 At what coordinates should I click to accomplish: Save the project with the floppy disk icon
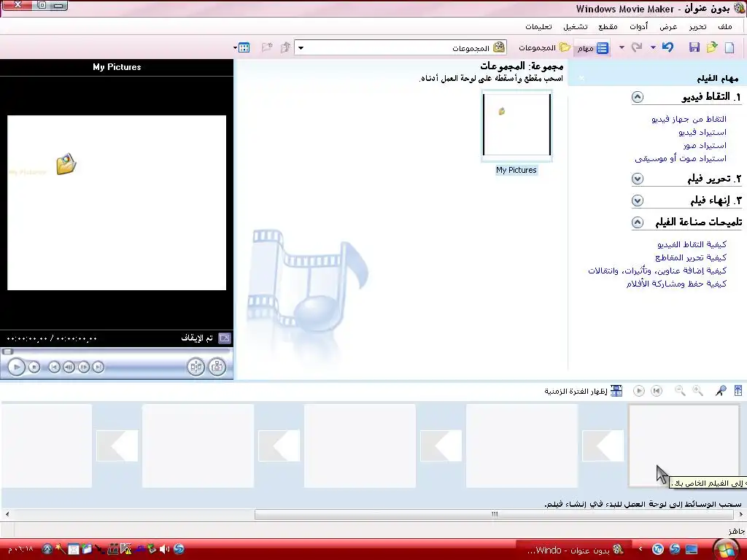(x=694, y=47)
